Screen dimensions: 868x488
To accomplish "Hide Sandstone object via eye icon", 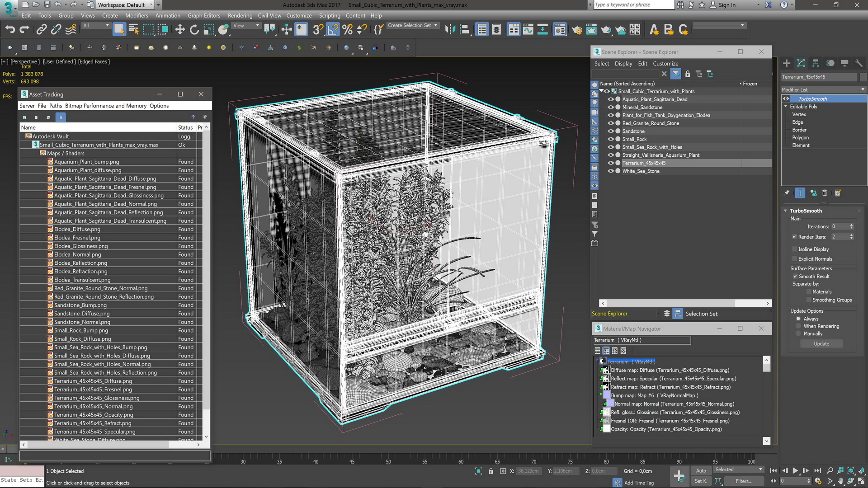I will pos(610,131).
